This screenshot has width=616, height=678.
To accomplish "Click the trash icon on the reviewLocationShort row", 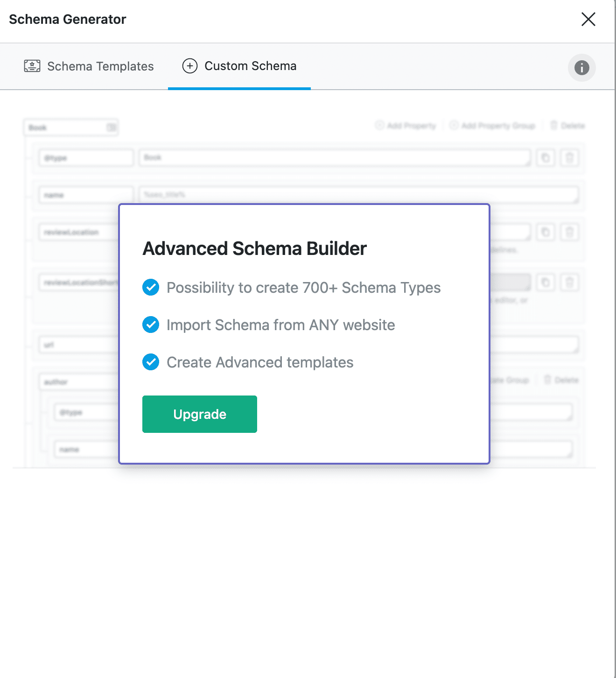I will tap(569, 282).
